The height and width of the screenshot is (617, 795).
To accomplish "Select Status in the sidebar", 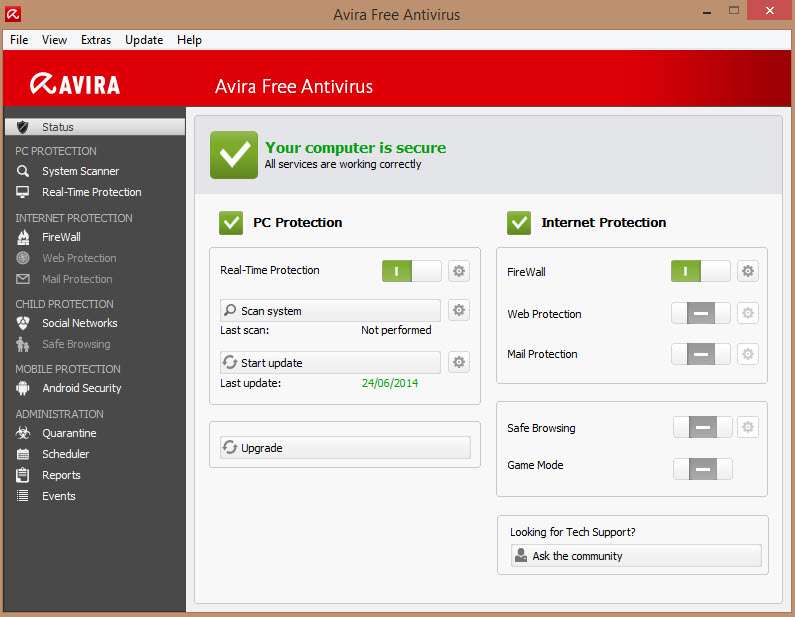I will click(95, 127).
